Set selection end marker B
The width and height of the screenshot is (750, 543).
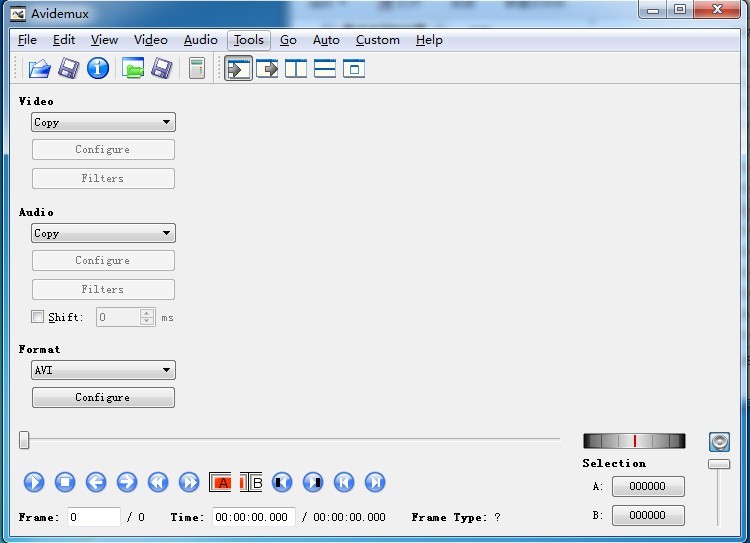[x=251, y=482]
